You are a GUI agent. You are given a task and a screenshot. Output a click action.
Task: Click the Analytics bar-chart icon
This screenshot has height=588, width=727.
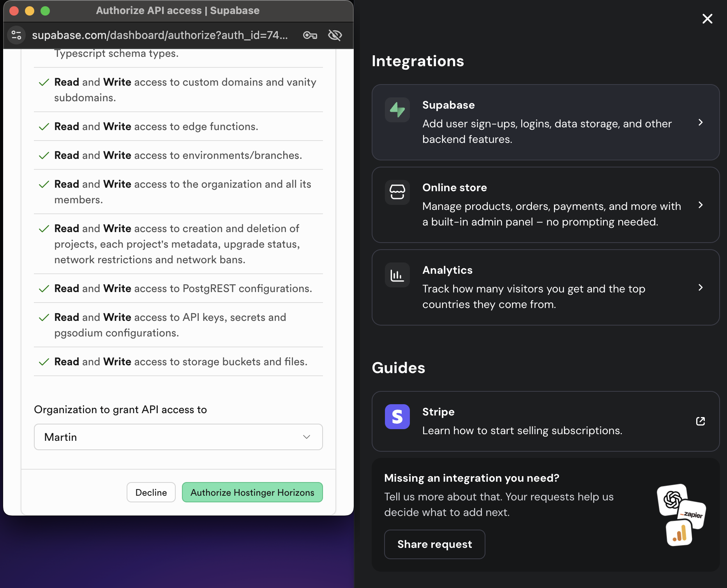(x=397, y=275)
